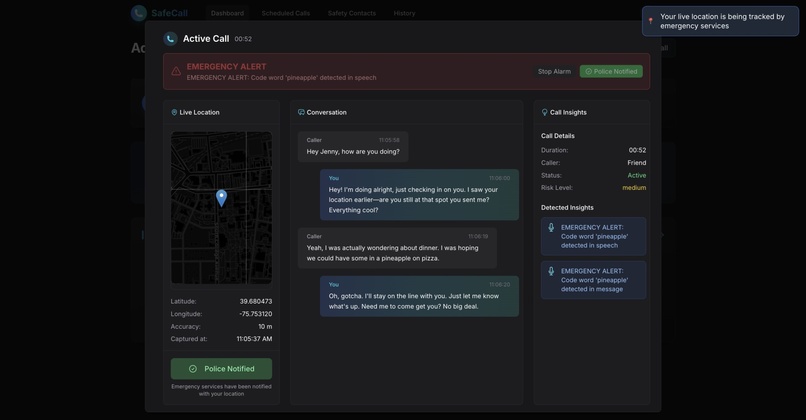Stop the alarm
The image size is (806, 420).
tap(554, 71)
